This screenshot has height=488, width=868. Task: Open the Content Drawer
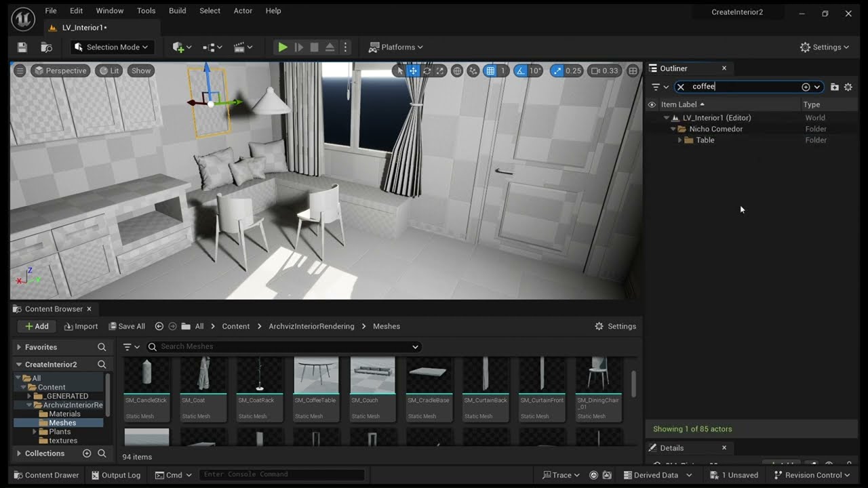click(45, 475)
